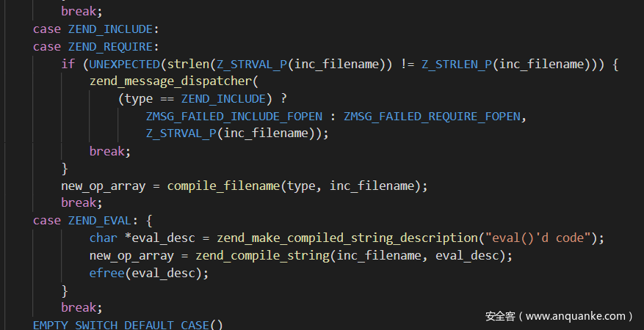
Task: Click the if keyword before UNEXPECTED
Action: pyautogui.click(x=68, y=65)
